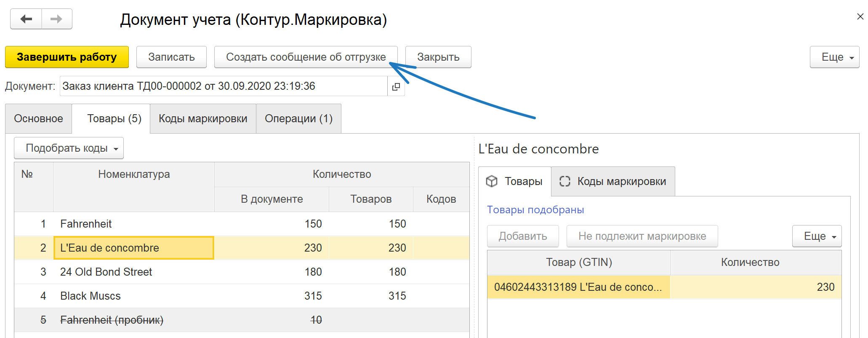Select the Black Muscs row
This screenshot has width=868, height=338.
242,296
